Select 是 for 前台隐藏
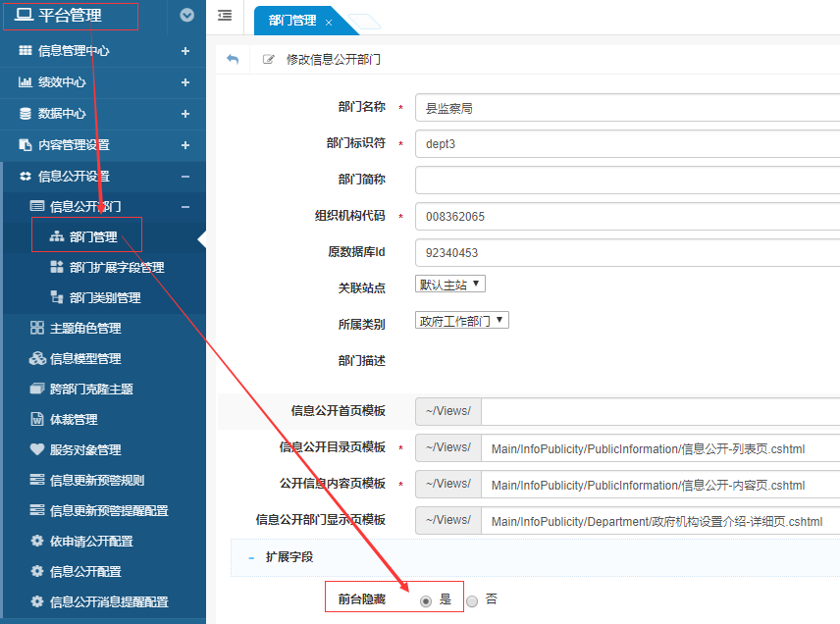 coord(426,600)
